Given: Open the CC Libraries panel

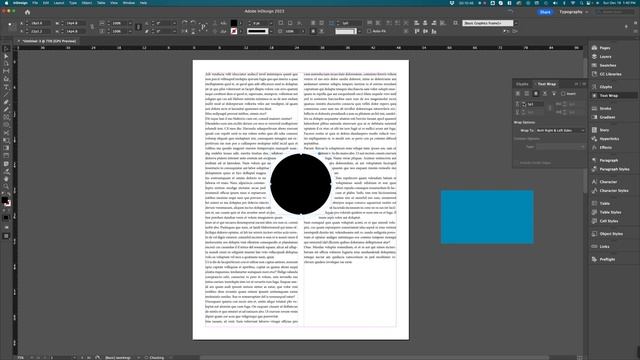Looking at the screenshot, I should coord(610,74).
